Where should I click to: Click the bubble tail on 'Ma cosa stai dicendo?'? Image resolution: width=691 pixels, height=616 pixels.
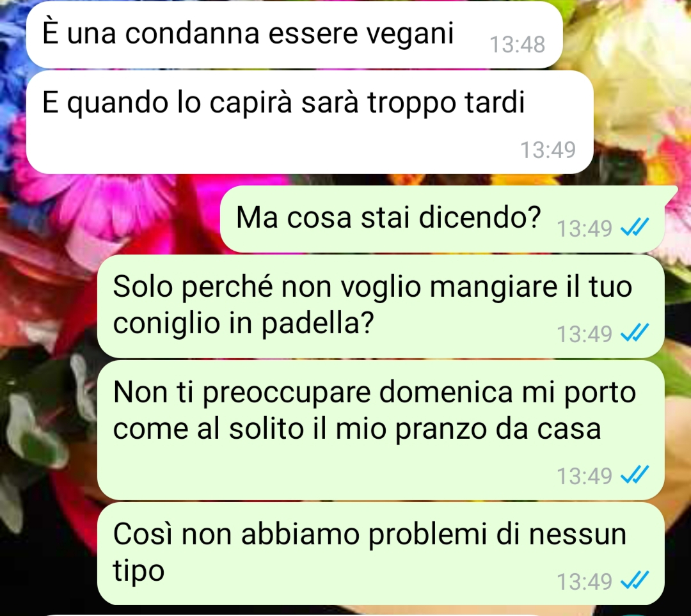point(671,193)
